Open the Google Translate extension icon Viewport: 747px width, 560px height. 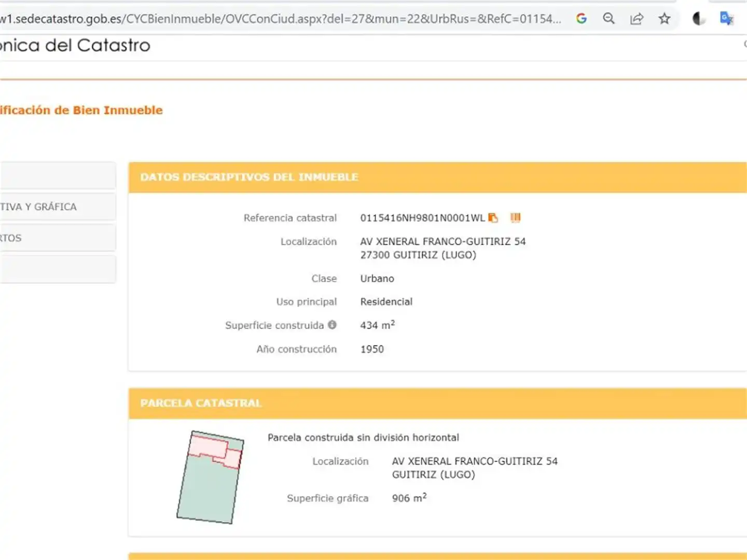tap(726, 19)
